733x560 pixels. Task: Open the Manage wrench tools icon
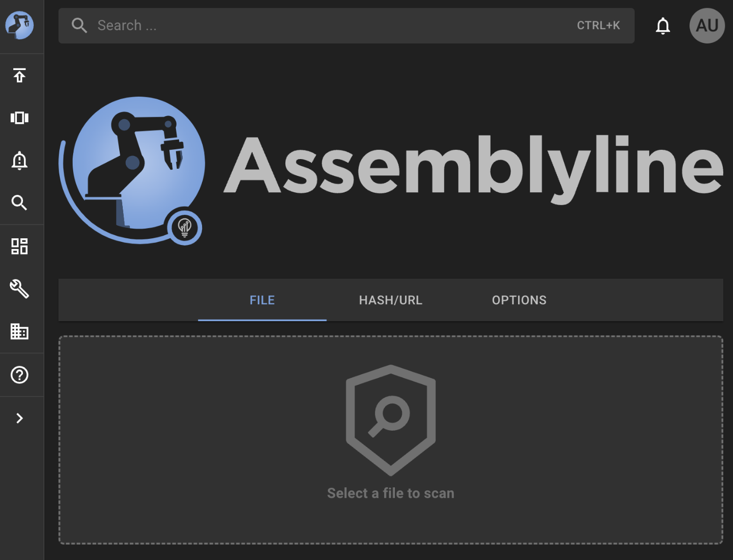pos(19,289)
